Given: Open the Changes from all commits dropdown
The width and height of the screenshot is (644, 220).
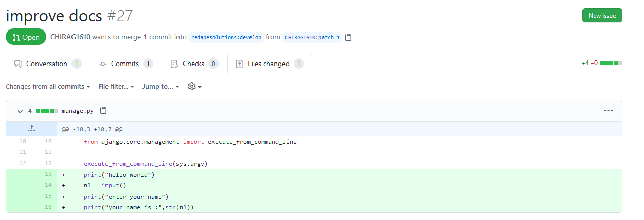Looking at the screenshot, I should [48, 87].
